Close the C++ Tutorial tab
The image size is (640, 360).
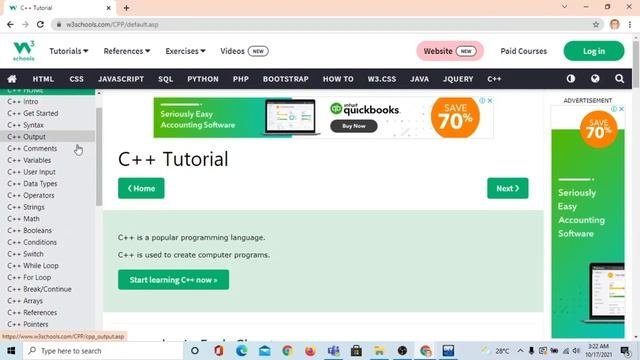(x=109, y=8)
